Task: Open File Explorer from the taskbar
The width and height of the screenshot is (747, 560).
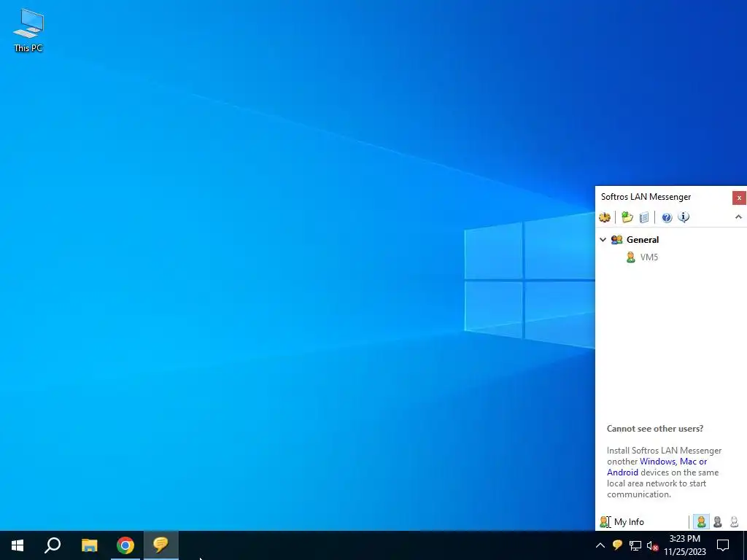Action: pyautogui.click(x=89, y=545)
